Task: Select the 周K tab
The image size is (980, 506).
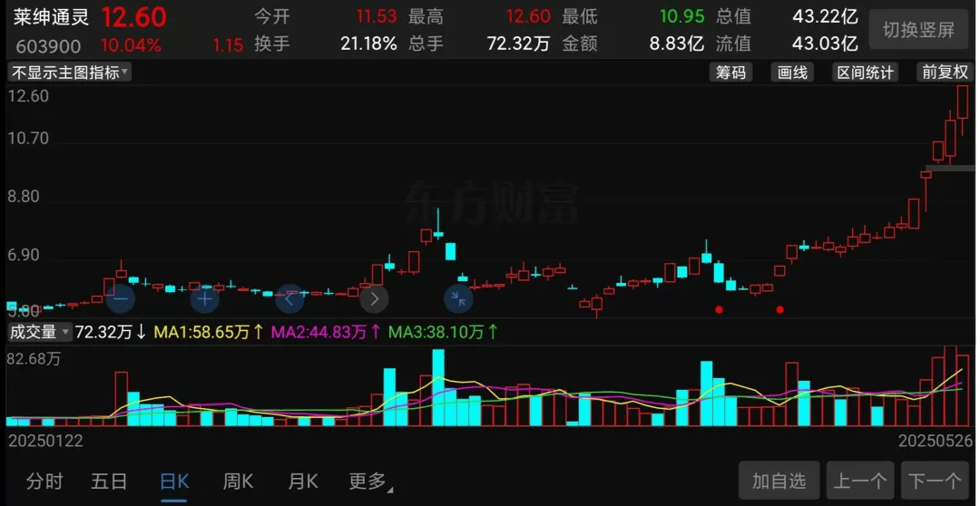Action: [238, 481]
